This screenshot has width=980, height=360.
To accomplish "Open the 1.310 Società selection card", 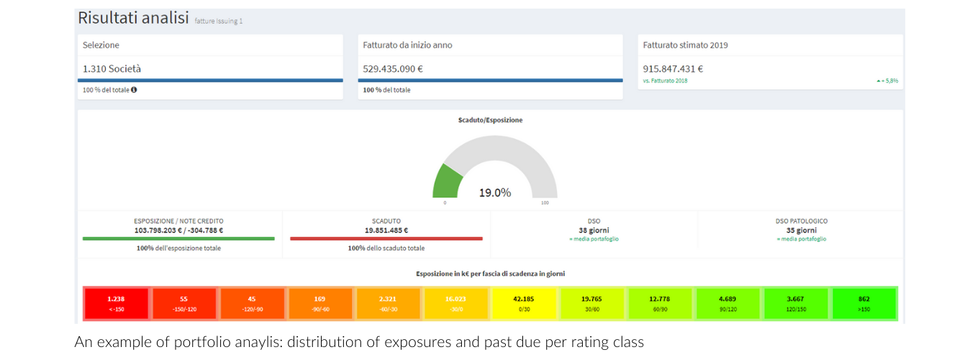I will coord(210,66).
